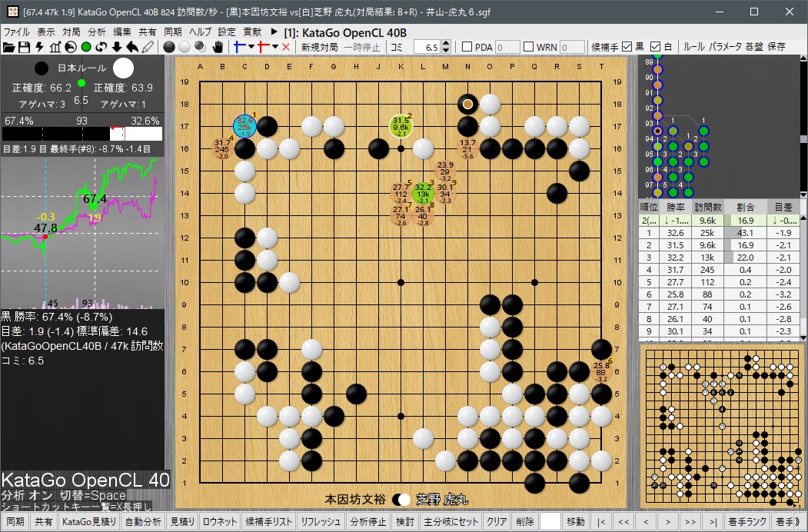Click the curved undo arrow icon
Viewport: 808px width, 532px height.
click(132, 47)
